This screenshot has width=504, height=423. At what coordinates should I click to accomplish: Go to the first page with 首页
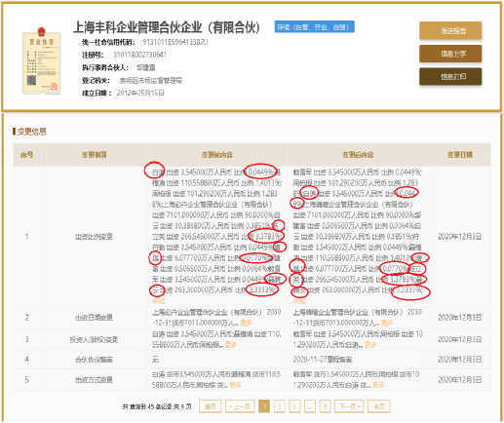pos(211,406)
